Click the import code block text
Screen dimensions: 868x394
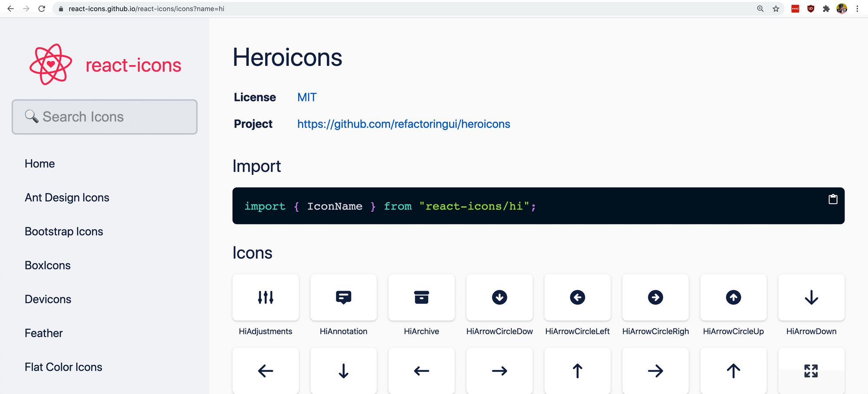tap(390, 206)
